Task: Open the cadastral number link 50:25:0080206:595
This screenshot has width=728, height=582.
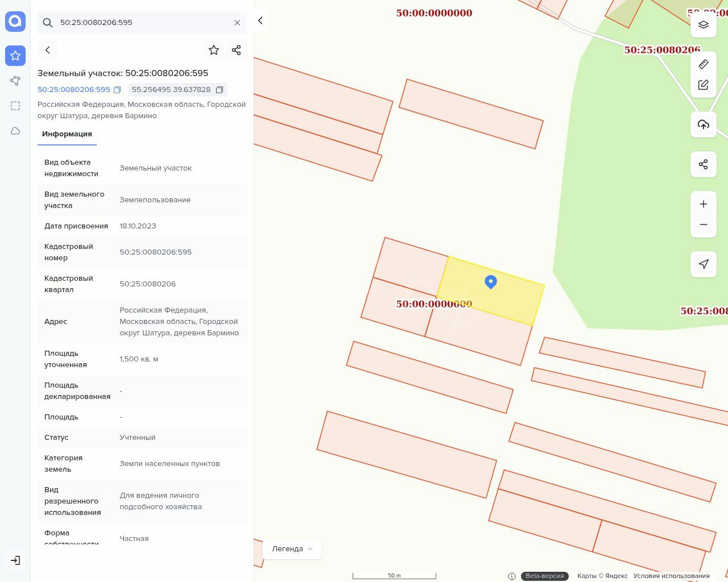Action: click(74, 90)
